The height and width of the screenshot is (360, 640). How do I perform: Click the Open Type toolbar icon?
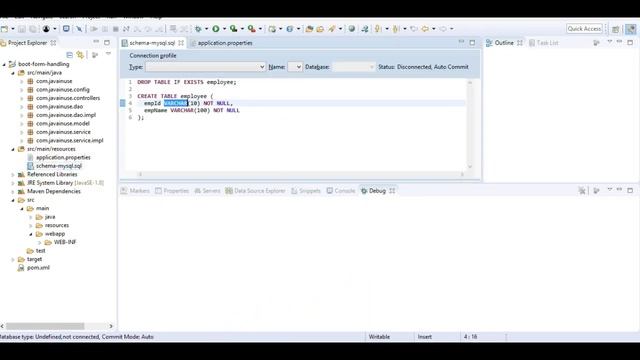309,29
